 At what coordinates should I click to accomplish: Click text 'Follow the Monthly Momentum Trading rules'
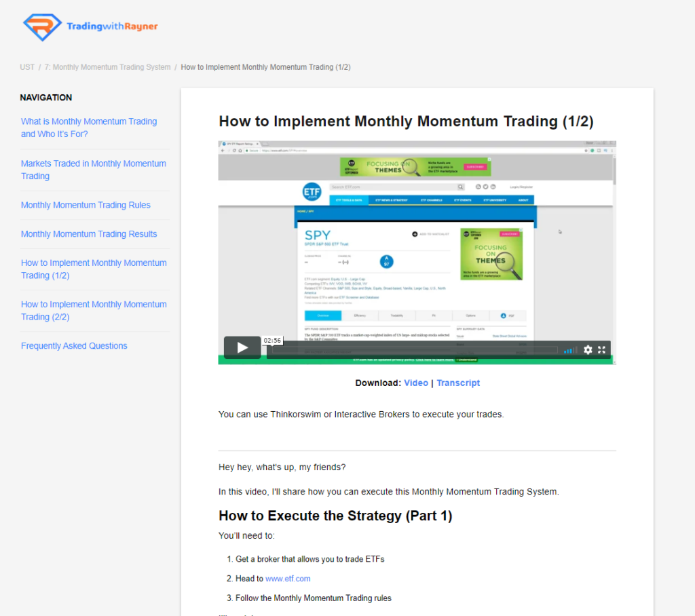point(314,598)
